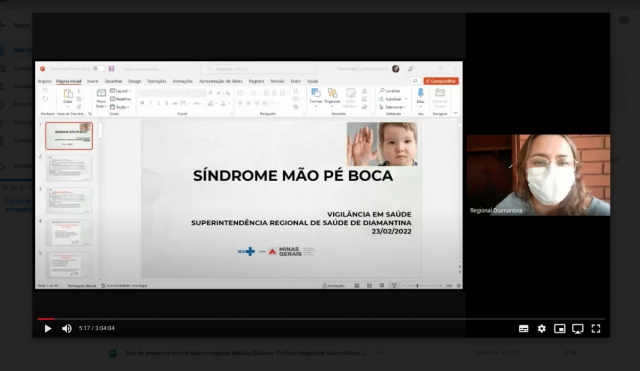Click the Compartilhar button

[x=441, y=81]
